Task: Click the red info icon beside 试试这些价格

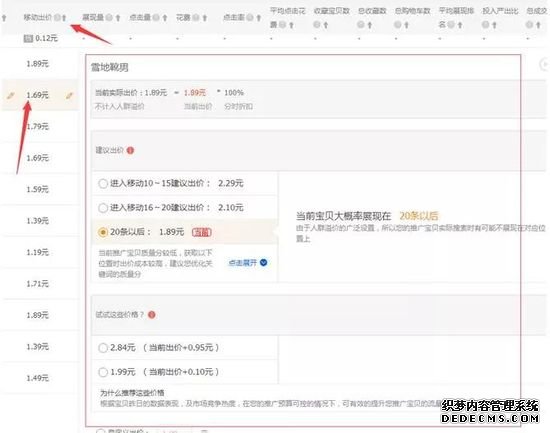Action: 152,315
